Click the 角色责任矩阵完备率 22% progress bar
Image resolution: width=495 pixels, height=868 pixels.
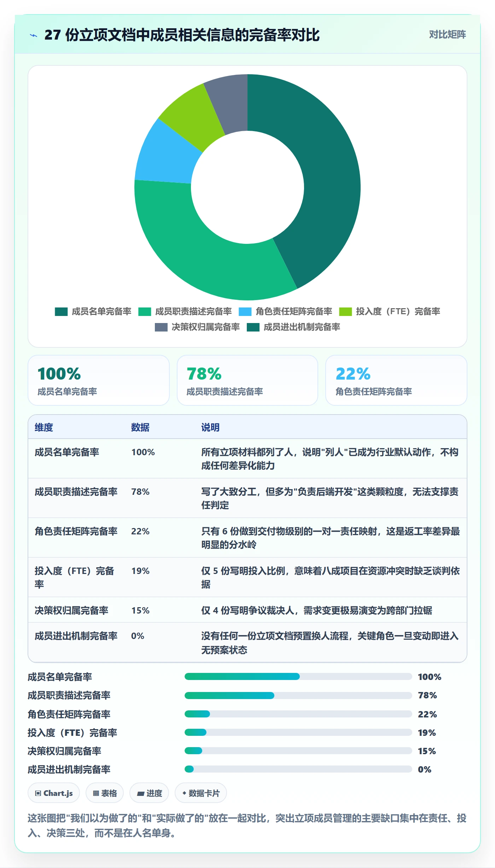tap(298, 714)
